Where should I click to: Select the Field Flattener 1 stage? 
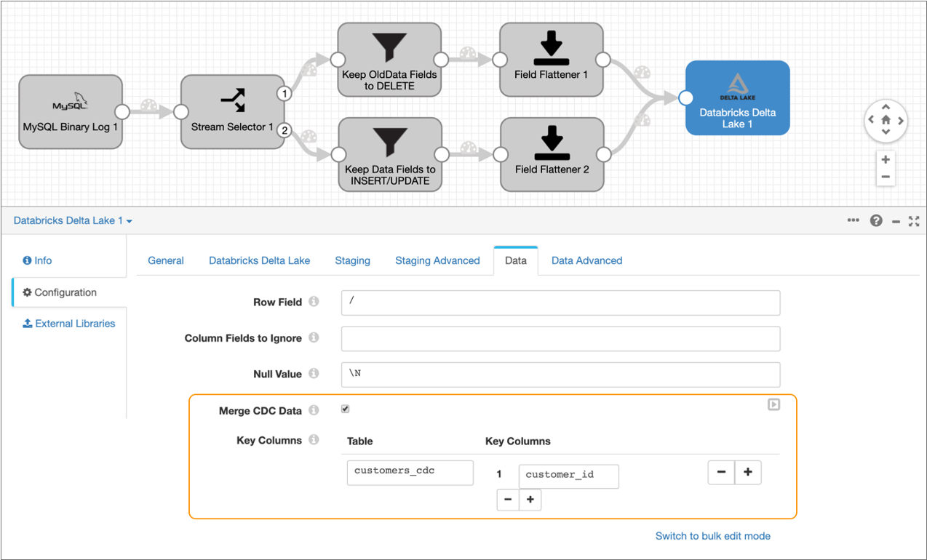tap(551, 60)
